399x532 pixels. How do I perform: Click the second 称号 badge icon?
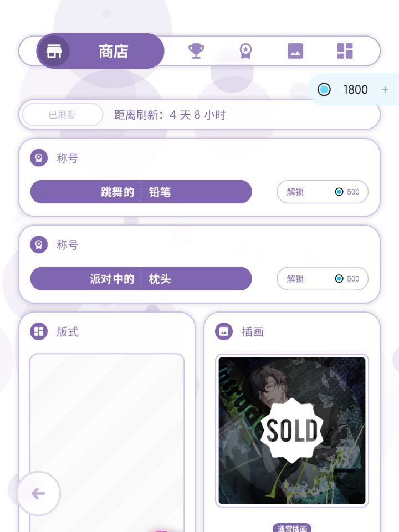tap(39, 245)
